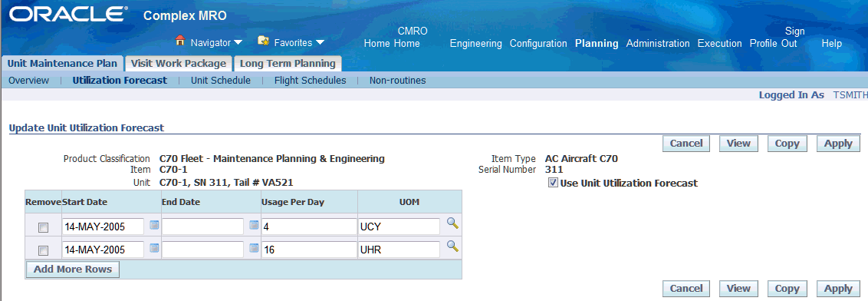Image resolution: width=868 pixels, height=301 pixels.
Task: Expand the Navigator dropdown arrow
Action: [x=238, y=43]
